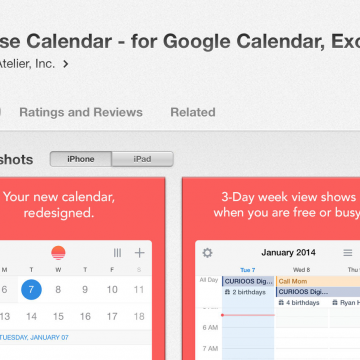The width and height of the screenshot is (360, 360).
Task: Click the Sunrise orange sun logo icon
Action: 58,253
